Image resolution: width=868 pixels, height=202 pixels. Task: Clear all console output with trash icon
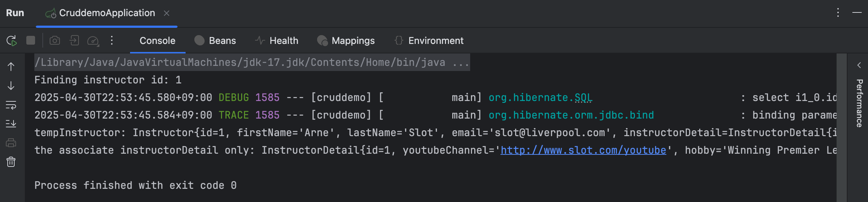[x=11, y=162]
